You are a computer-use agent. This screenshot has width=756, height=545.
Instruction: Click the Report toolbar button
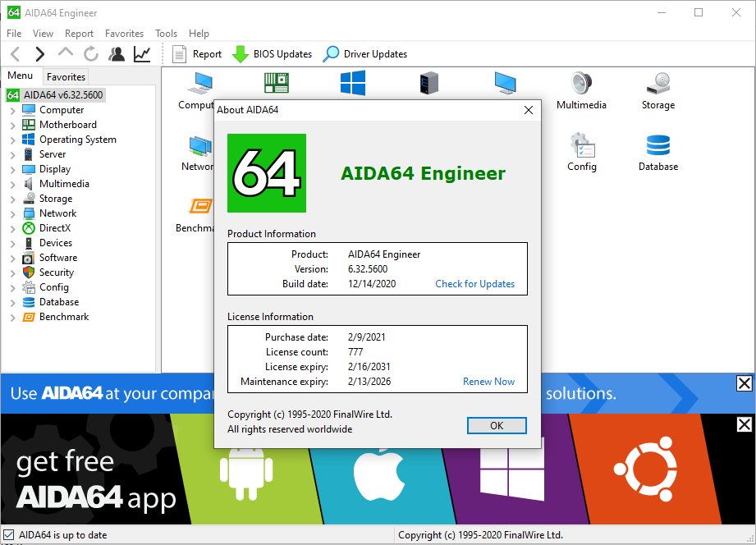(x=197, y=54)
